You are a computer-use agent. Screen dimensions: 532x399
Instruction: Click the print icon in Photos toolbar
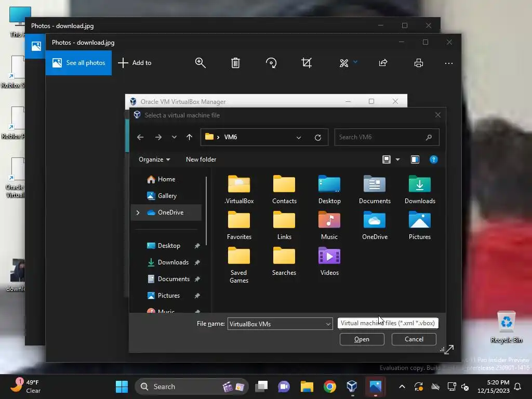click(419, 63)
